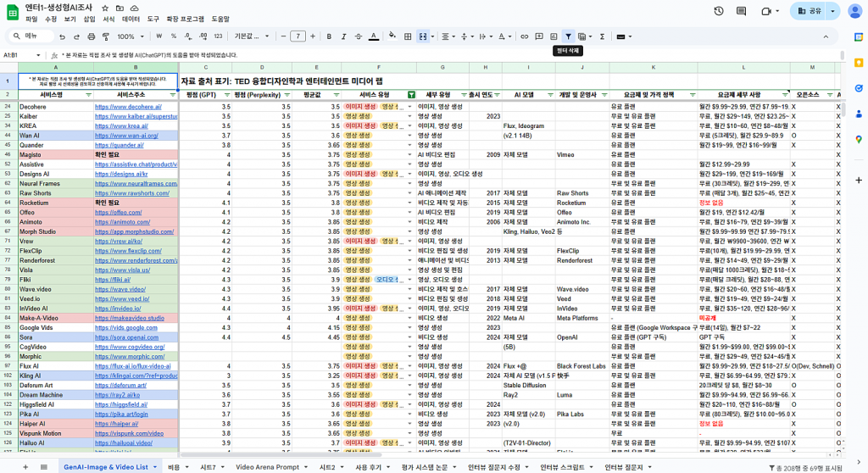
Task: Open the filter views dropdown
Action: 585,36
